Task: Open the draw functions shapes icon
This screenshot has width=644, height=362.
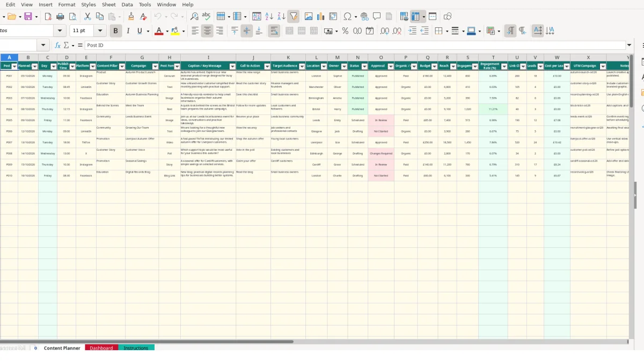Action: 448,17
